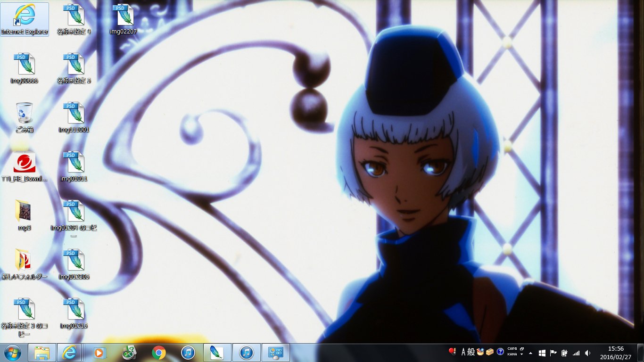Open Windows Media Player in the taskbar
Image resolution: width=644 pixels, height=362 pixels.
coord(99,352)
